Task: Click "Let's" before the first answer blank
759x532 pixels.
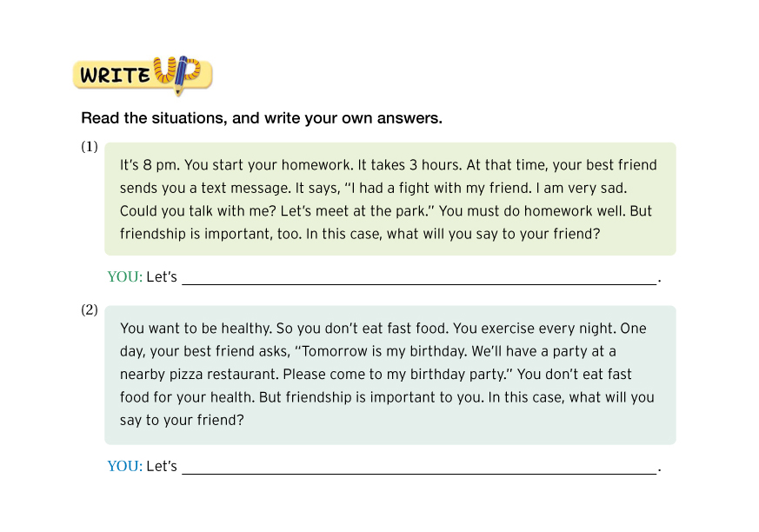Action: pyautogui.click(x=162, y=277)
